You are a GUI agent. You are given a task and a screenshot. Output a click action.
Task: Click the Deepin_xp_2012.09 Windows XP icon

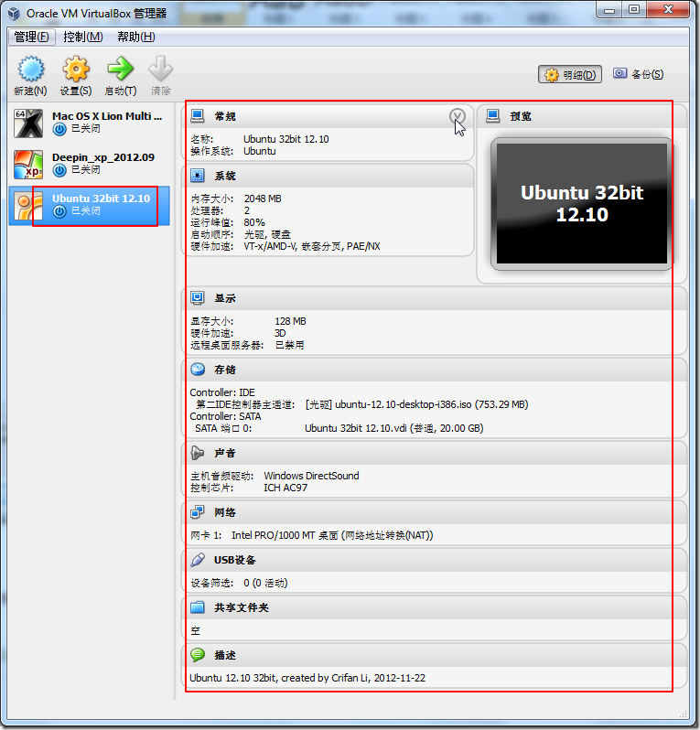pos(28,165)
